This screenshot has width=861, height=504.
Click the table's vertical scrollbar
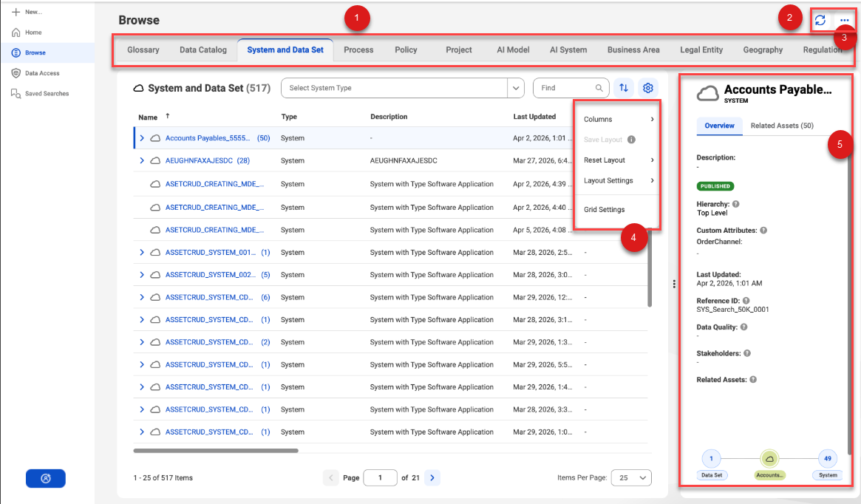tap(650, 268)
